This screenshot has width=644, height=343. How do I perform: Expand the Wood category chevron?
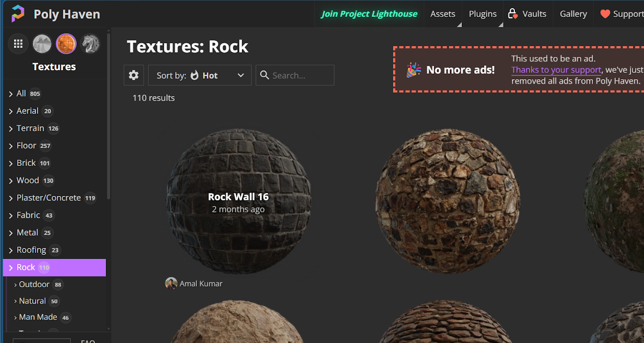pyautogui.click(x=11, y=181)
